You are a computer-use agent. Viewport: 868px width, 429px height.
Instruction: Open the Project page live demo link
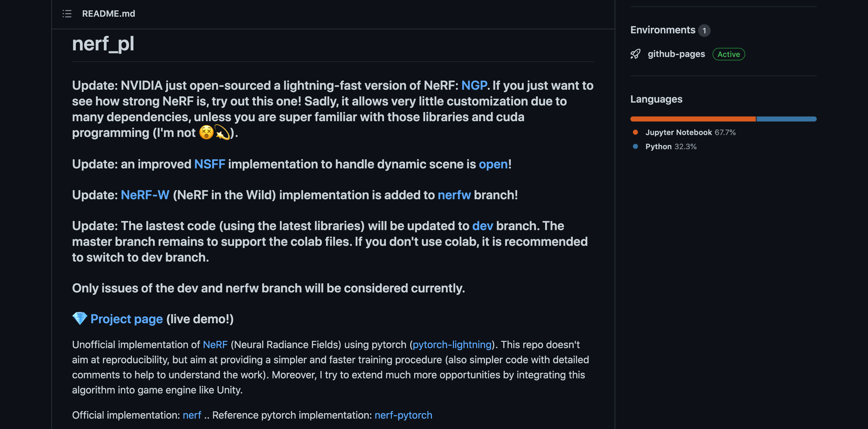tap(127, 319)
